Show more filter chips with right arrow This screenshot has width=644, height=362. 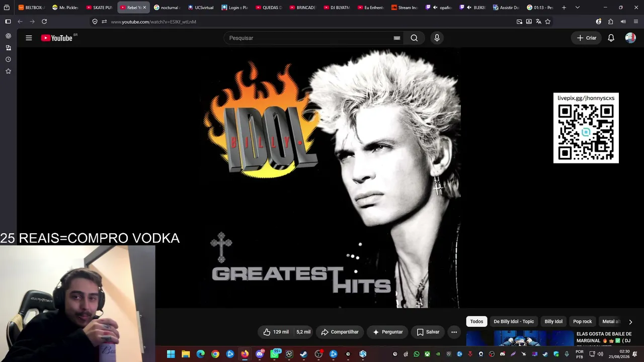pyautogui.click(x=630, y=322)
